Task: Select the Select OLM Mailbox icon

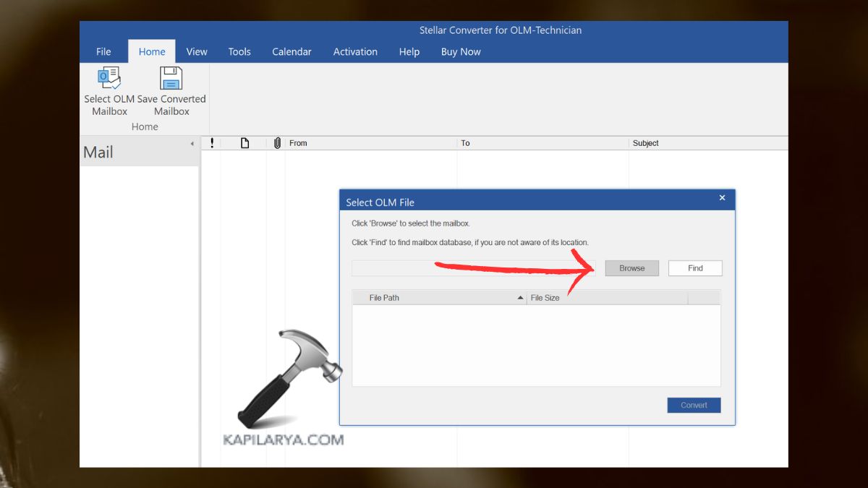Action: [x=109, y=77]
